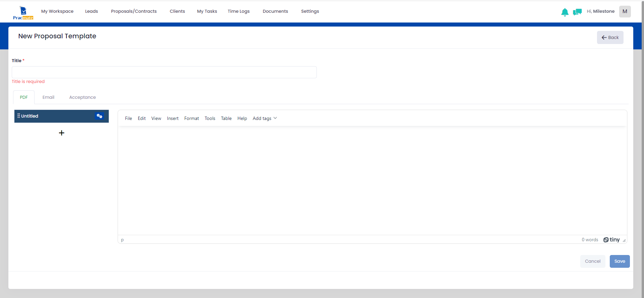Image resolution: width=644 pixels, height=298 pixels.
Task: Open Settings in top navigation
Action: 310,11
